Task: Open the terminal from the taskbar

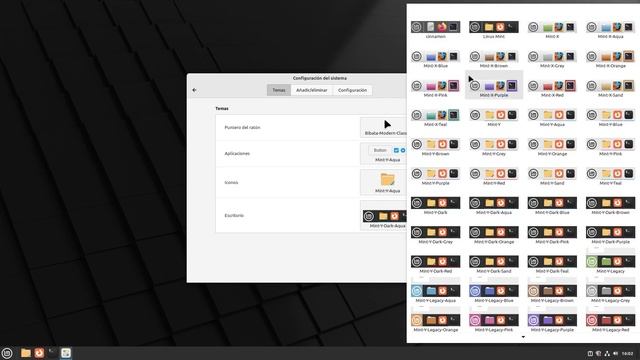Action: [52, 353]
